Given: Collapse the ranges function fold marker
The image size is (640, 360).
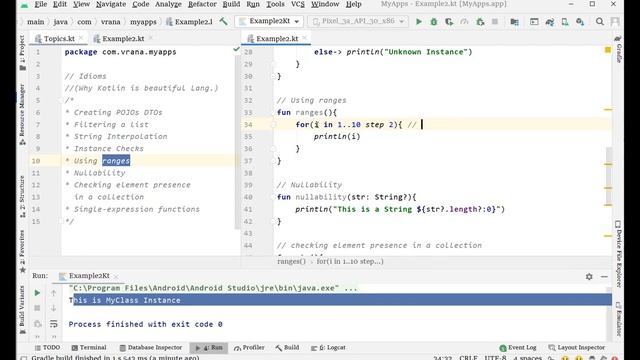Looking at the screenshot, I should (273, 113).
